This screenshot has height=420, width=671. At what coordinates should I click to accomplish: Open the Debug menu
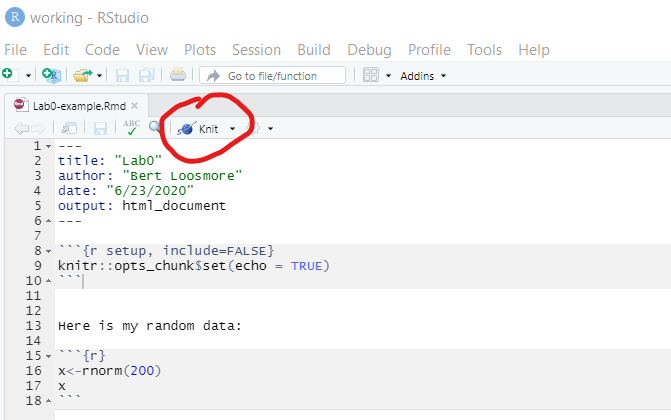(369, 50)
